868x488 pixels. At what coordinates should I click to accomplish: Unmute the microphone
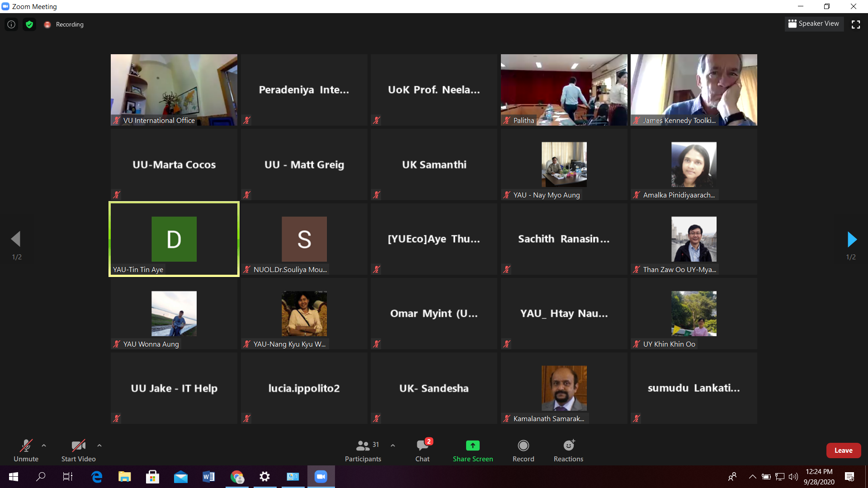tap(26, 450)
